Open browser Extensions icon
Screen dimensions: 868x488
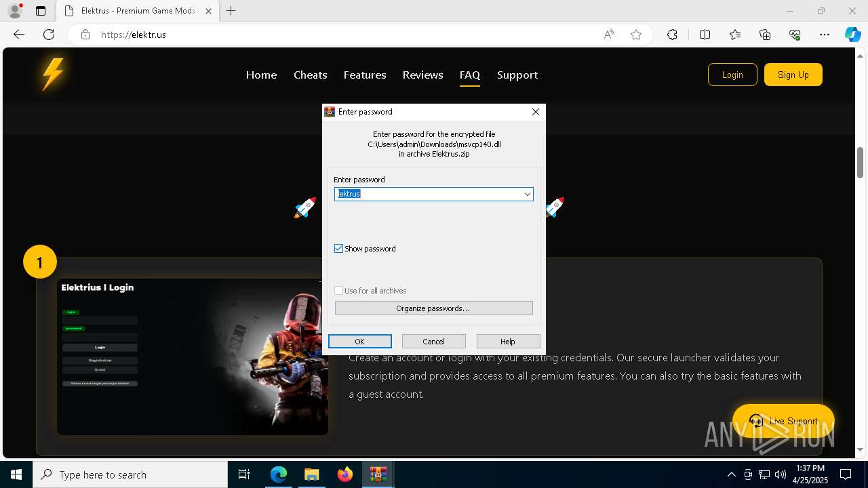click(x=672, y=35)
